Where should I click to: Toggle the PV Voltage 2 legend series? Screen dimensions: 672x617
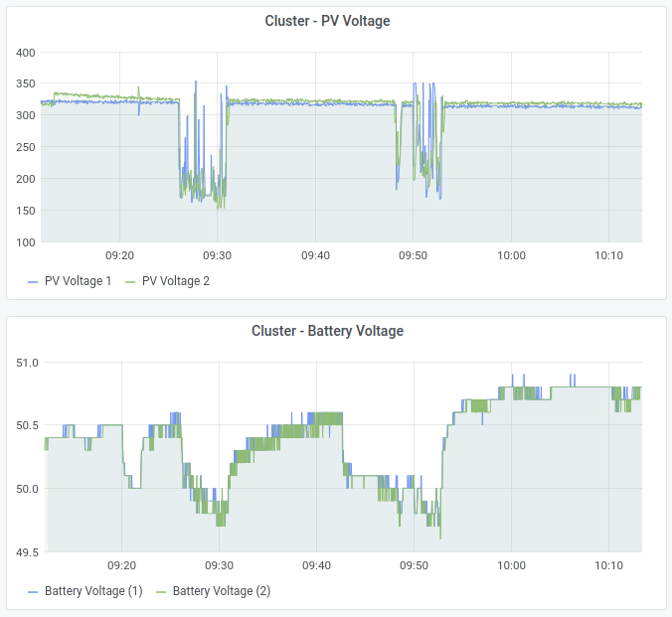coord(176,281)
